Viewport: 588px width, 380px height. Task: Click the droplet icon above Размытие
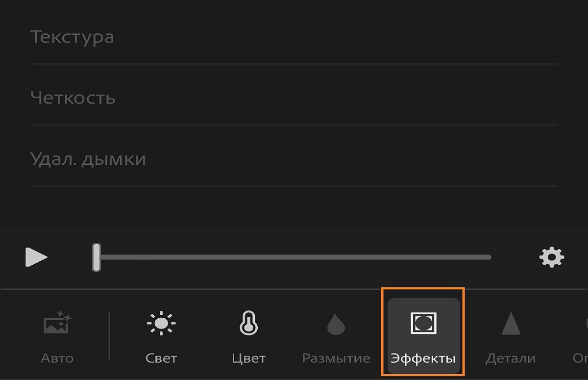coord(336,324)
